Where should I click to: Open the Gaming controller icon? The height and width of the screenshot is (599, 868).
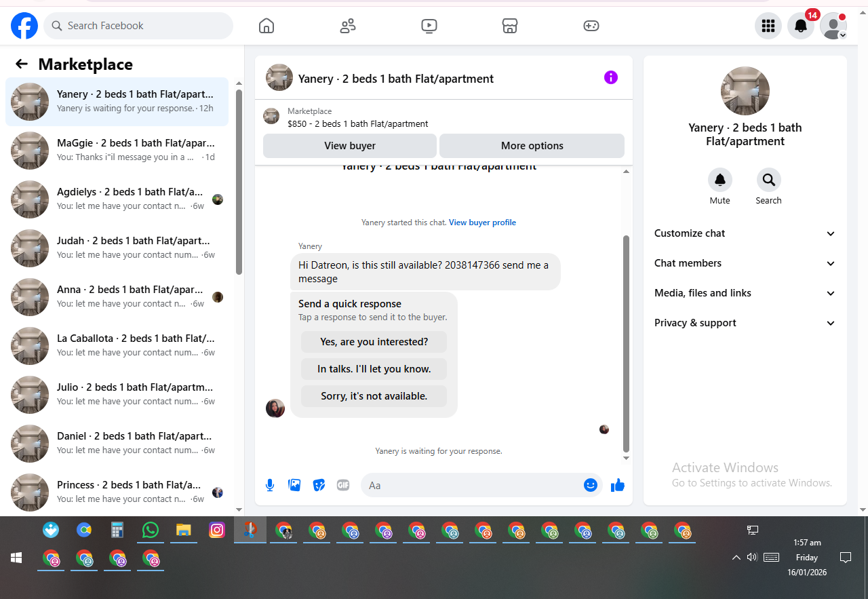[x=591, y=26]
